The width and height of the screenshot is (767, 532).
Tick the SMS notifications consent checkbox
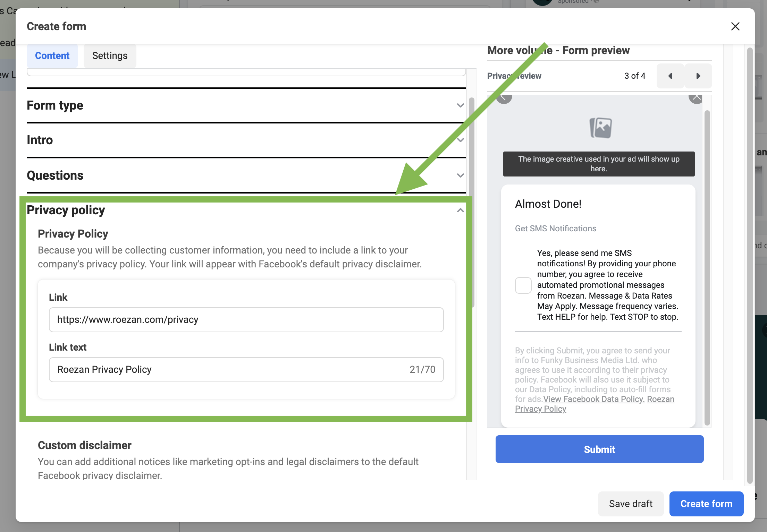tap(523, 285)
